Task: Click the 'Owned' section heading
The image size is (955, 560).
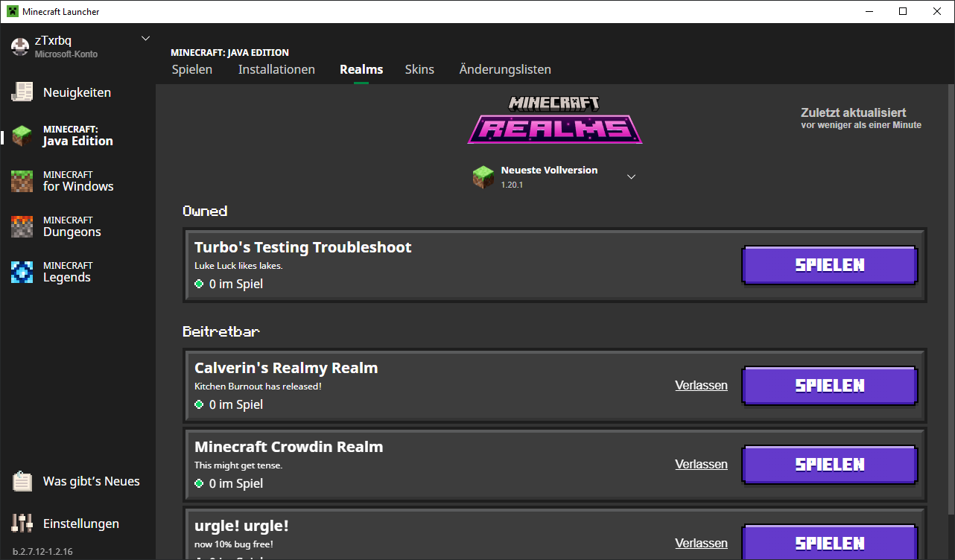Action: [205, 211]
